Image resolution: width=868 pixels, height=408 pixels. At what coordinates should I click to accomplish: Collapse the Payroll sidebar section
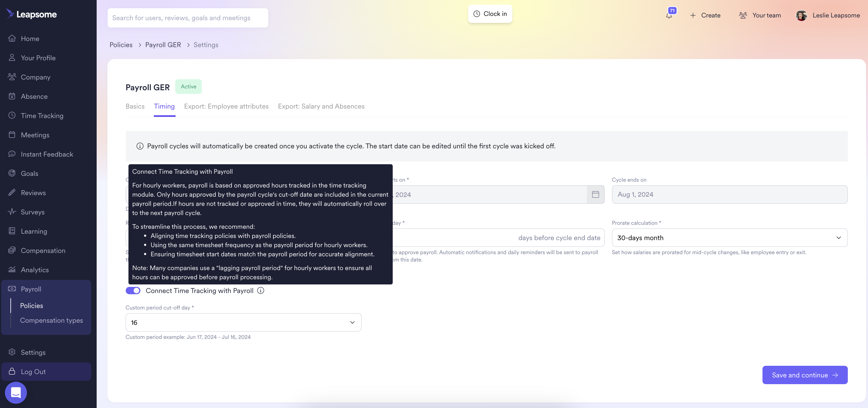click(x=31, y=289)
